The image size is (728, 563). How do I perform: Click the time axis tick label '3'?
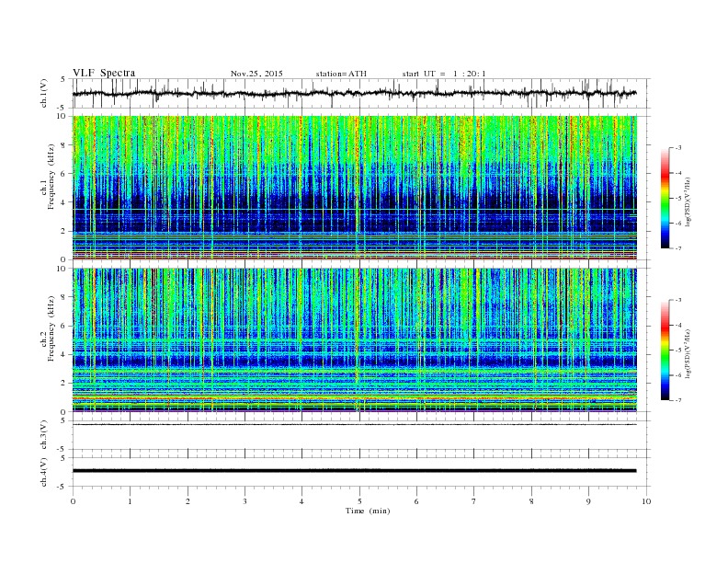tap(245, 501)
